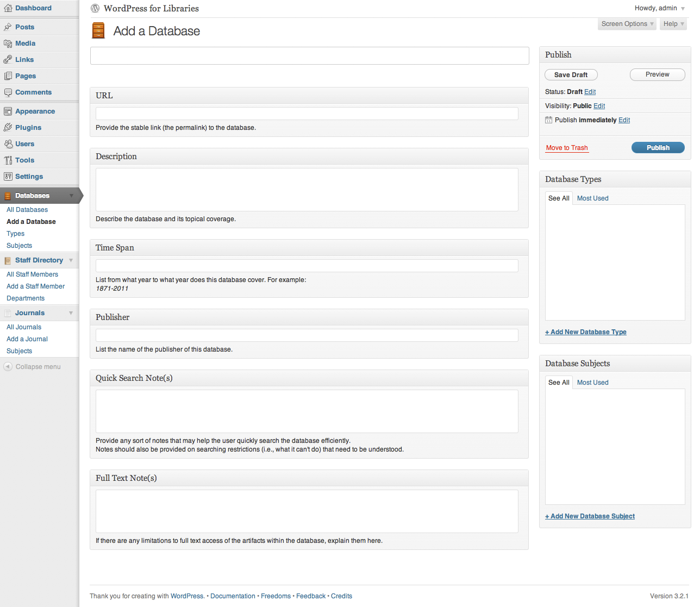
Task: Click Add New Database Subject link
Action: [590, 516]
